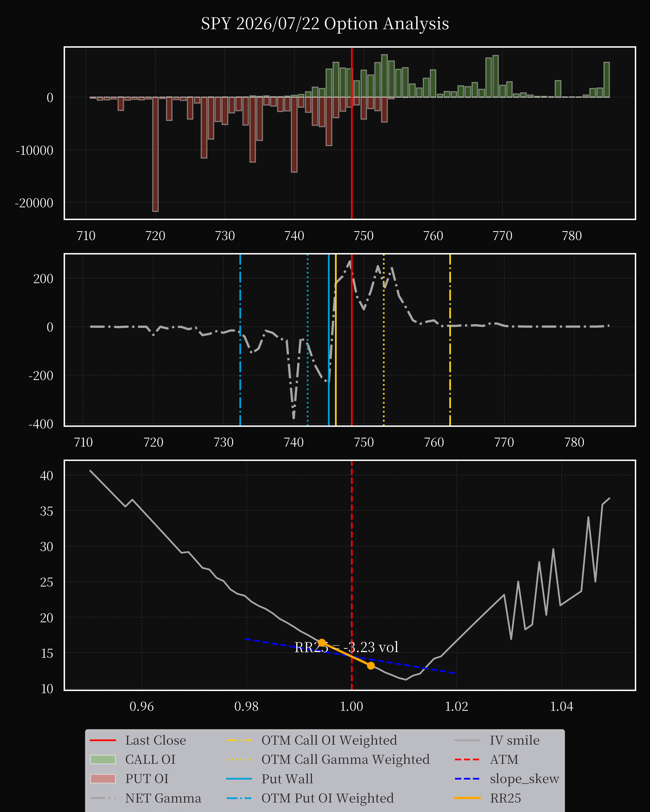Click the 'IV smile' legend label
650x812 pixels.
point(515,741)
